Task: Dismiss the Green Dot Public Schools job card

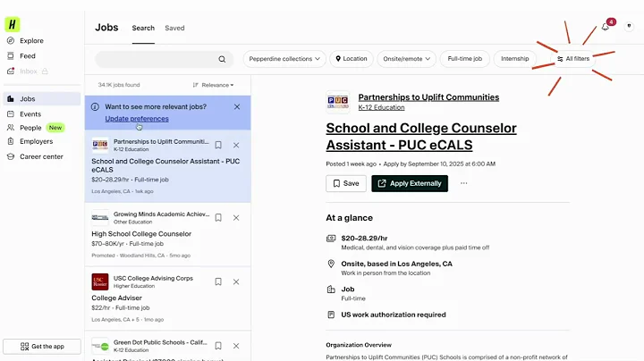Action: [236, 346]
